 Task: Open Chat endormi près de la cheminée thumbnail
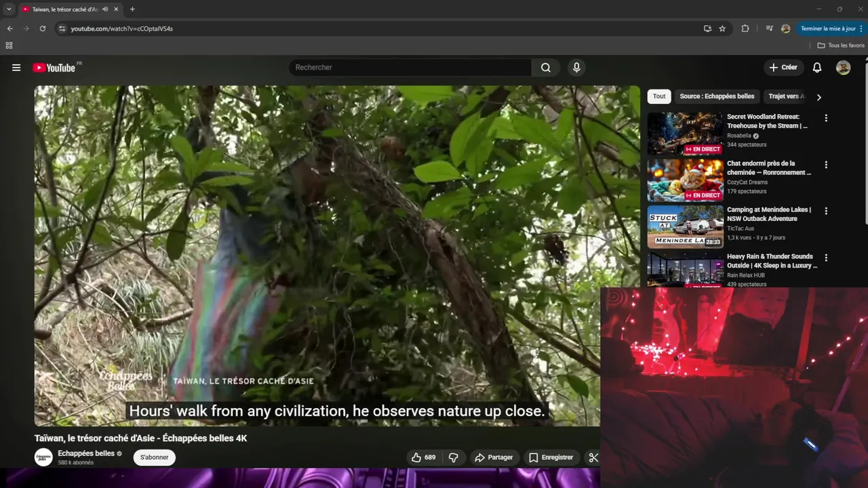[685, 180]
